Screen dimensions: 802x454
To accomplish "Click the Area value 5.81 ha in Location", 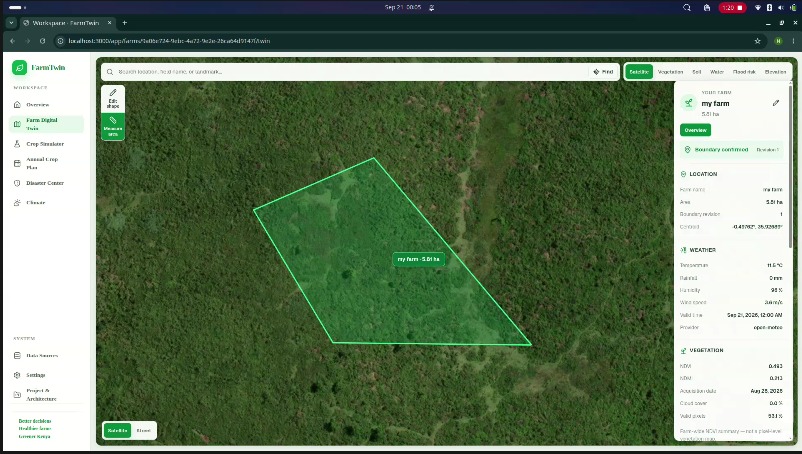I will 774,202.
